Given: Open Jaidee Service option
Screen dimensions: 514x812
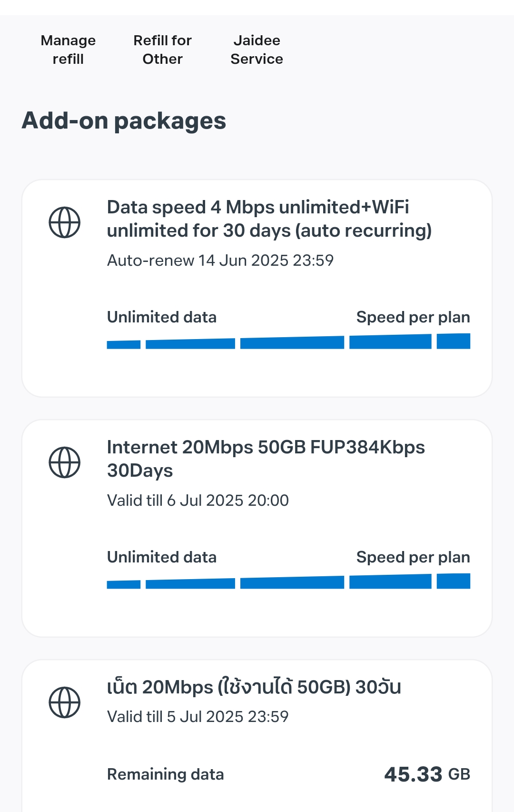Looking at the screenshot, I should coord(257,50).
